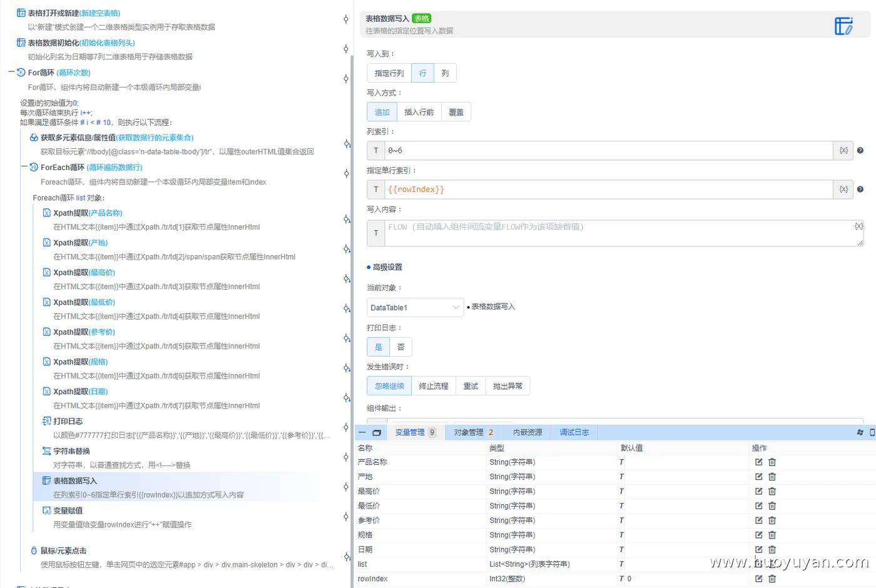Click the 鼠标/元素点击 step icon
Image resolution: width=876 pixels, height=588 pixels.
(x=34, y=550)
